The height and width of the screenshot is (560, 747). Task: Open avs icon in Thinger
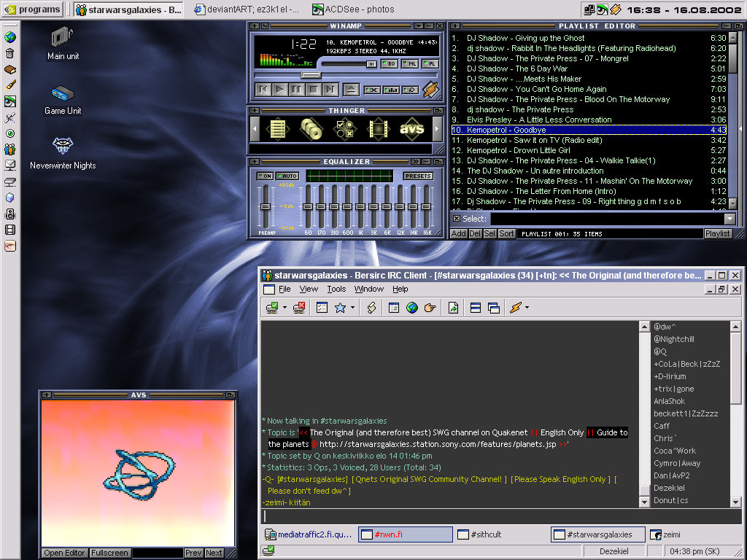click(411, 129)
